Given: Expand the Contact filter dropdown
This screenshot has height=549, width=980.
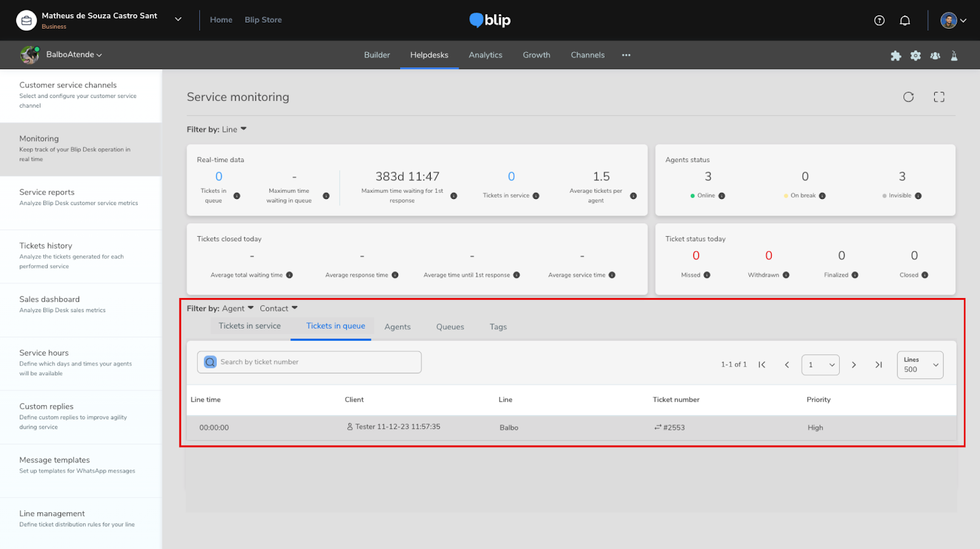Looking at the screenshot, I should coord(279,308).
